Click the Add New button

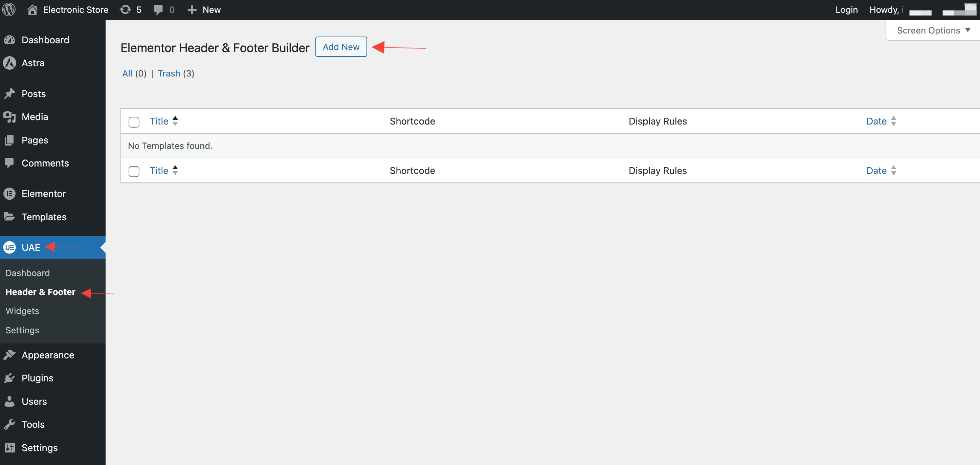tap(341, 47)
